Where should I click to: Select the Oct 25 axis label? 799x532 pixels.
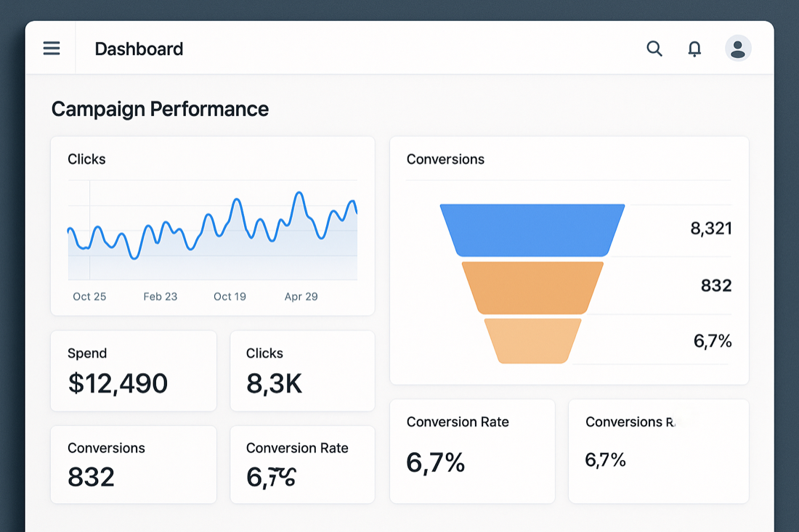[89, 296]
